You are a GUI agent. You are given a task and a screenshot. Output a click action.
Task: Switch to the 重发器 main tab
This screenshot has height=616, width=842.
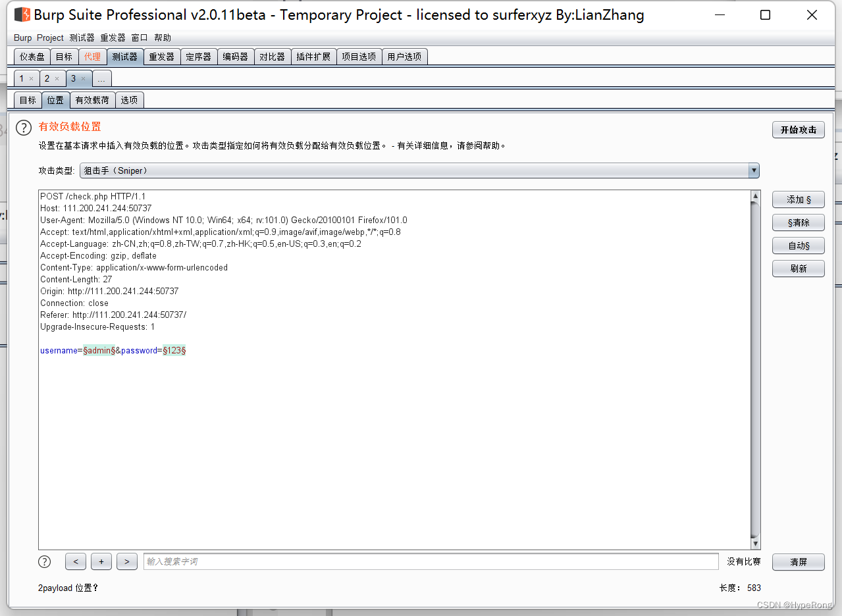pos(162,57)
